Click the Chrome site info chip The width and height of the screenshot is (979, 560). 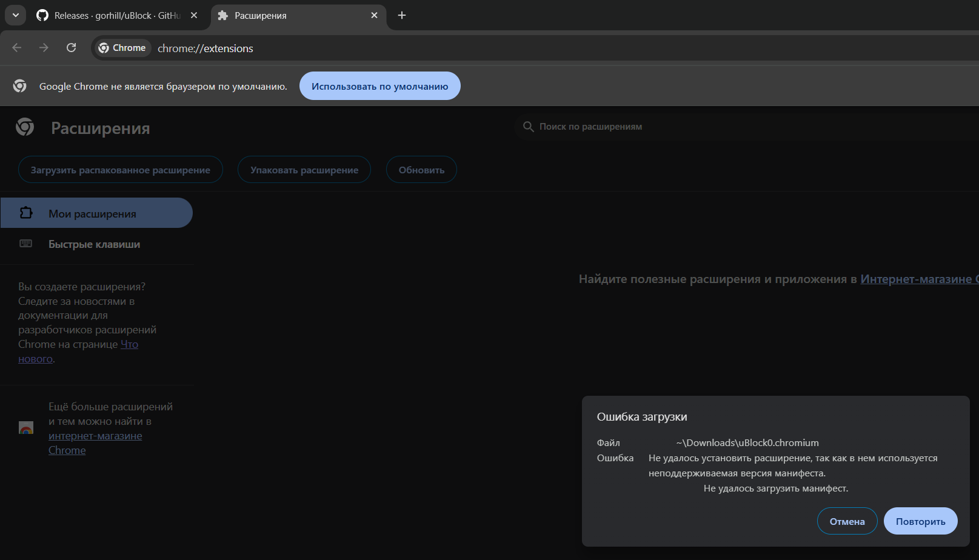pos(122,48)
